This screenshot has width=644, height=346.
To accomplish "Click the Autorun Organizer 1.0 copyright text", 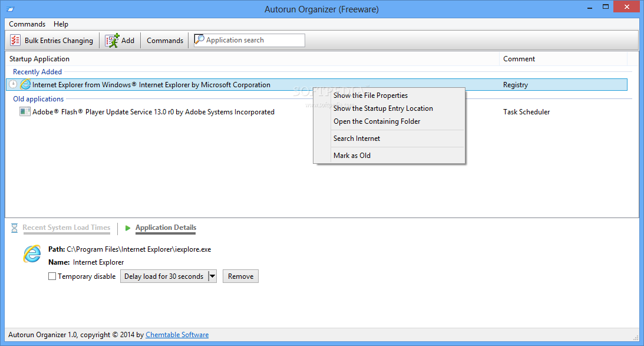I will click(76, 334).
